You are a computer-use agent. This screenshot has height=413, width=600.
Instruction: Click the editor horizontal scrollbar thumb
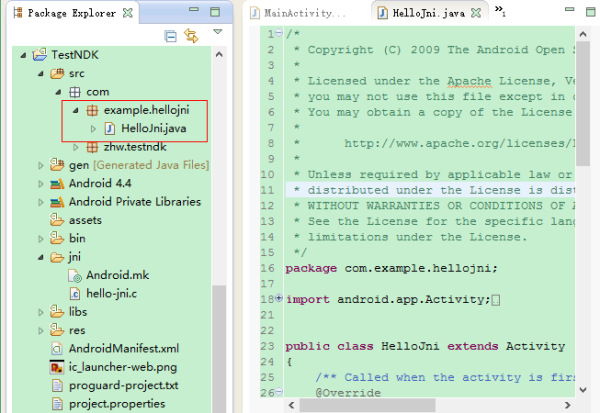tap(367, 405)
